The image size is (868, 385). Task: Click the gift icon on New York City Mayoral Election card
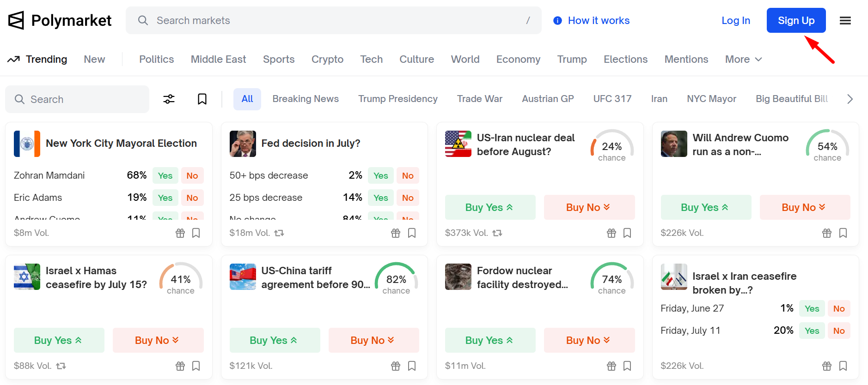pos(180,233)
